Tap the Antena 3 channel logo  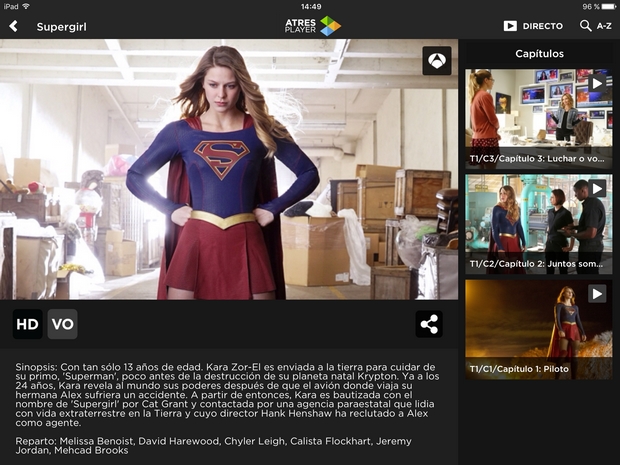437,60
